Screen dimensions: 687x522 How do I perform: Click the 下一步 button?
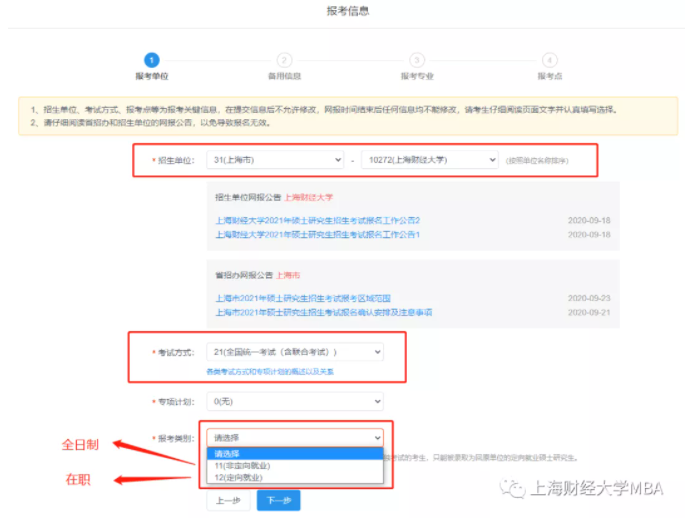(x=279, y=500)
